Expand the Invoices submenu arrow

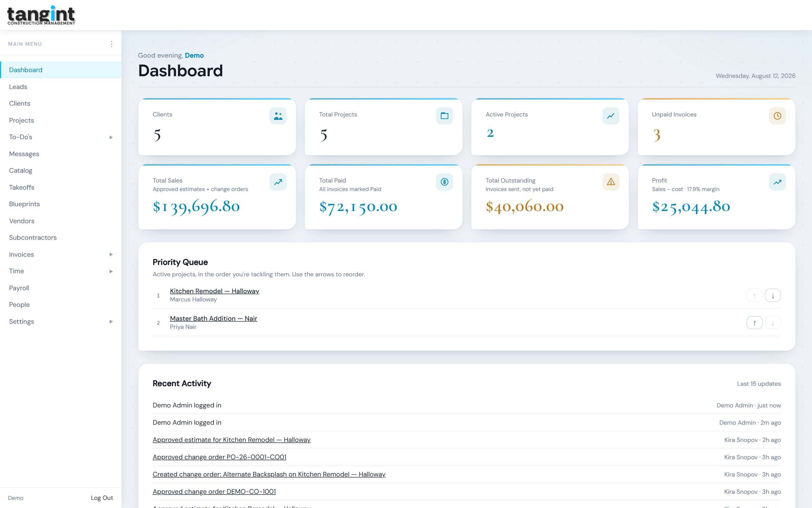[111, 254]
